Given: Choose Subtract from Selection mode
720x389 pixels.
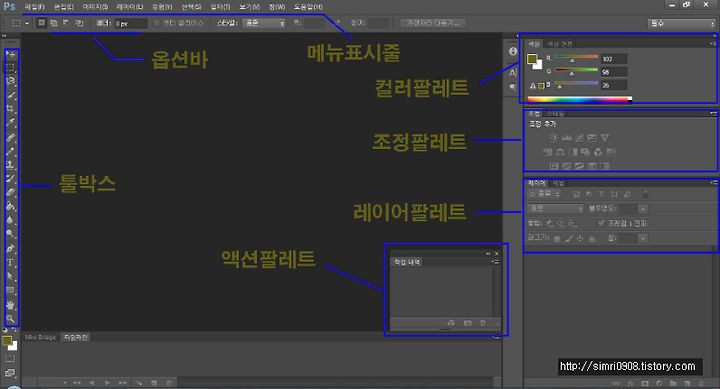Looking at the screenshot, I should coord(67,23).
